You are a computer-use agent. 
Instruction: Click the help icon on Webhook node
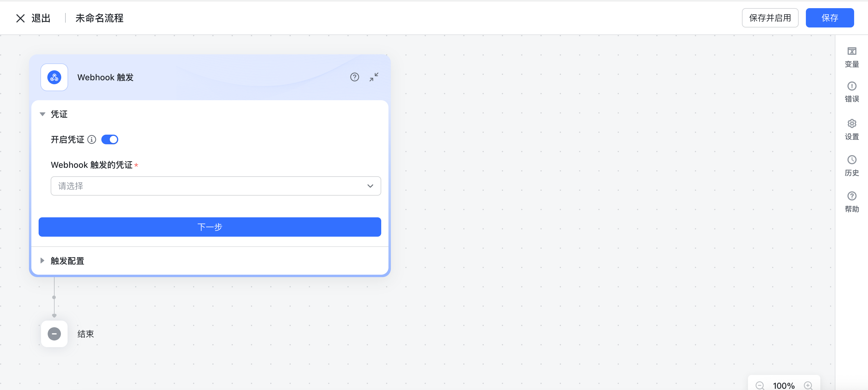coord(354,77)
